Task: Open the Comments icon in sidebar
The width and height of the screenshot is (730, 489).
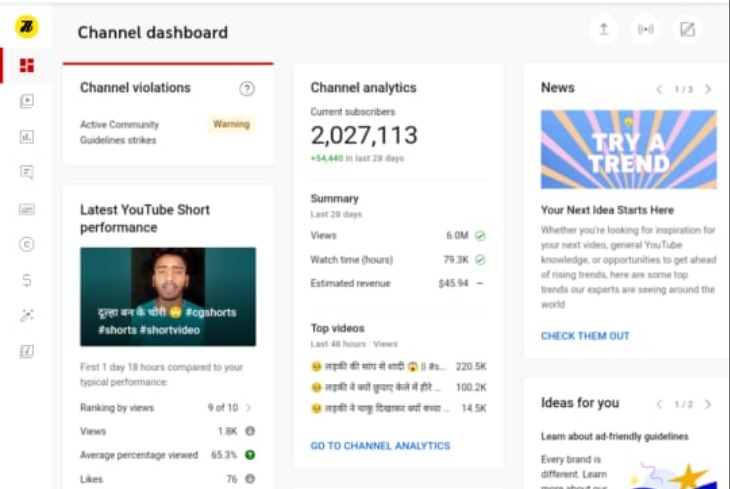Action: tap(27, 172)
